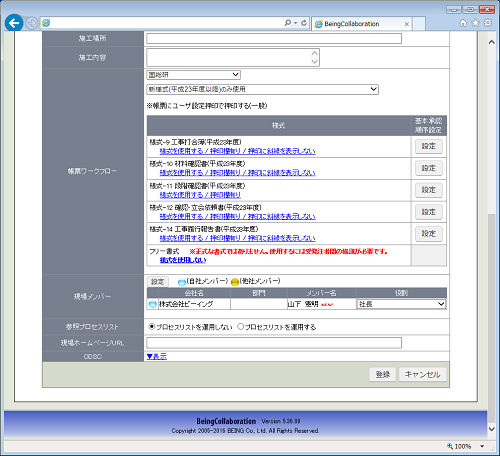The image size is (500, 456).
Task: Open the 国総研 dropdown
Action: tap(193, 75)
